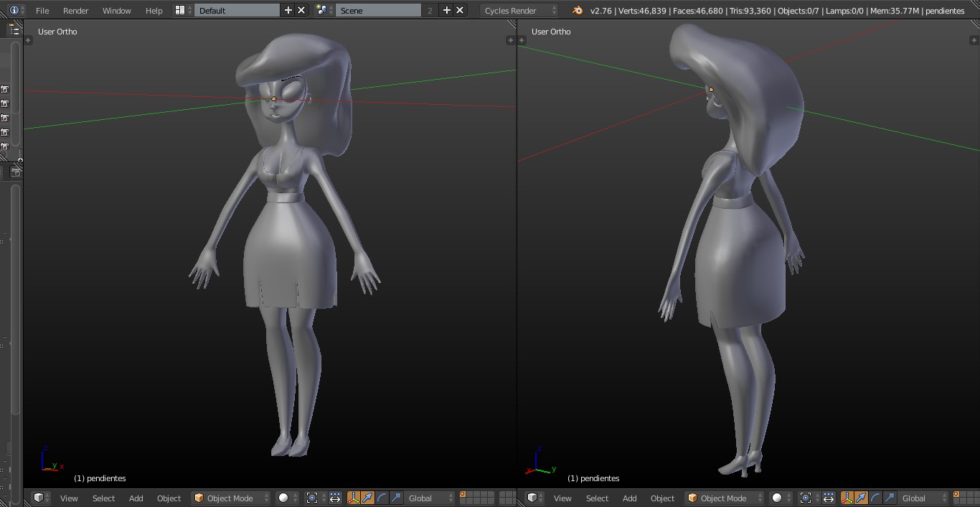The width and height of the screenshot is (980, 507).
Task: Toggle 3D manipulator in right viewport
Action: 847,498
